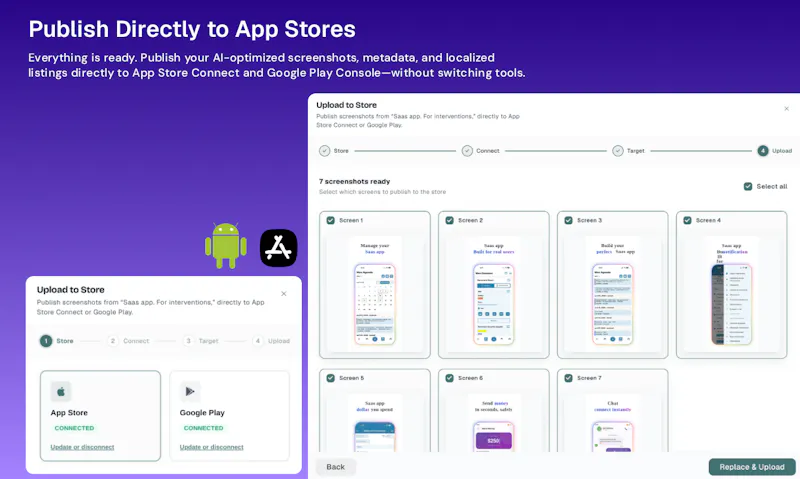
Task: Click the Target step checkmark in large dialog
Action: tap(617, 151)
